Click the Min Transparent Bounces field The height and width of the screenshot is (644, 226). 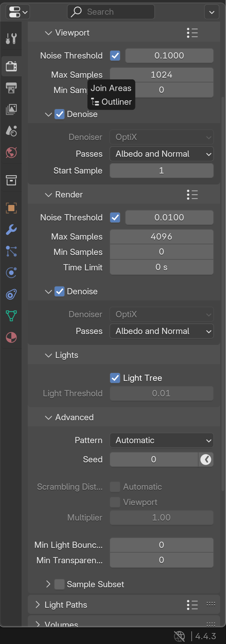pos(162,560)
